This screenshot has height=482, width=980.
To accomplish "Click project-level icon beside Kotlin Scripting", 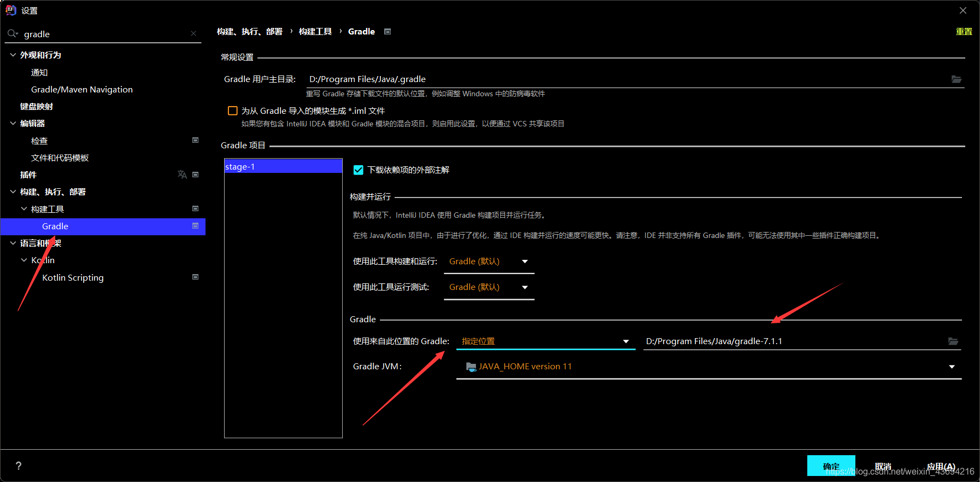I will click(x=195, y=277).
